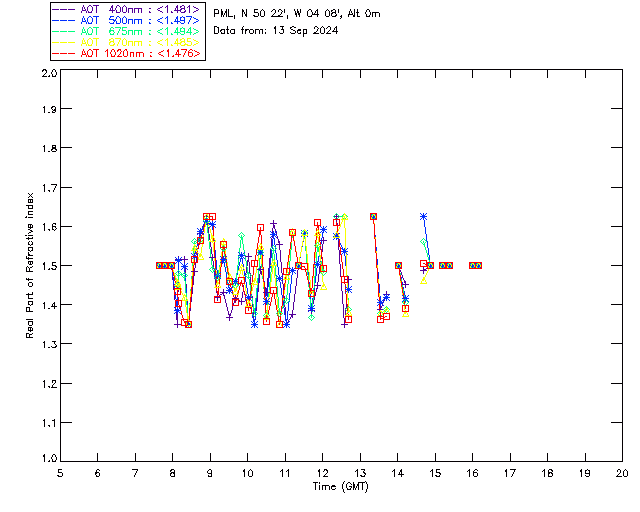Click the 1.5 tick label on y-axis
Image resolution: width=640 pixels, height=512 pixels.
47,266
